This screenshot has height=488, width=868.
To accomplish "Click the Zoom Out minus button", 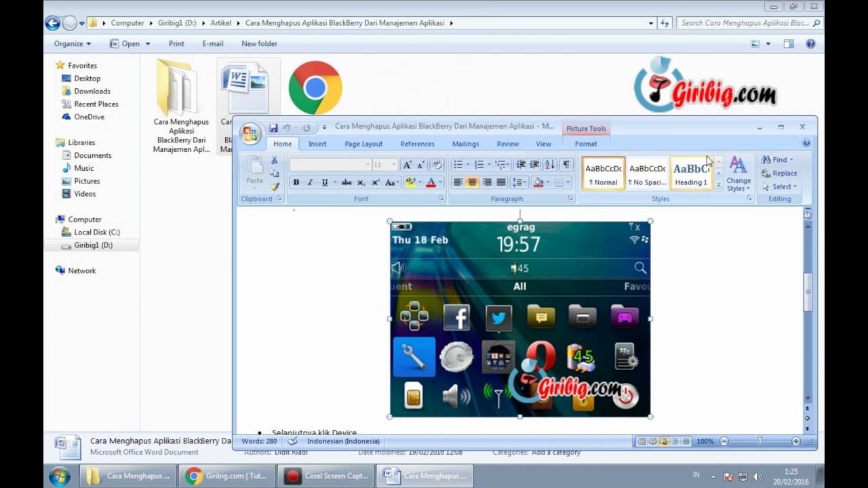I will click(724, 441).
